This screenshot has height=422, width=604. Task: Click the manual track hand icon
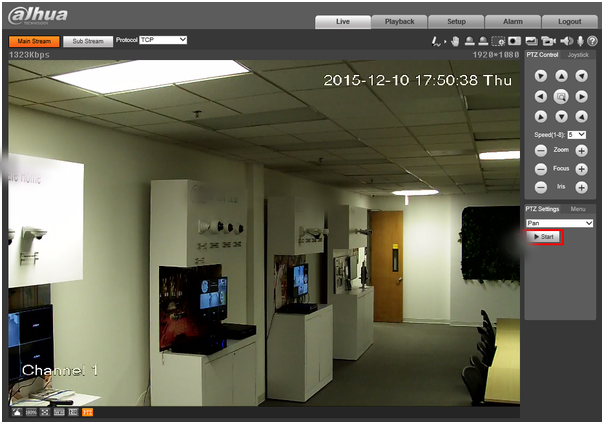[455, 41]
